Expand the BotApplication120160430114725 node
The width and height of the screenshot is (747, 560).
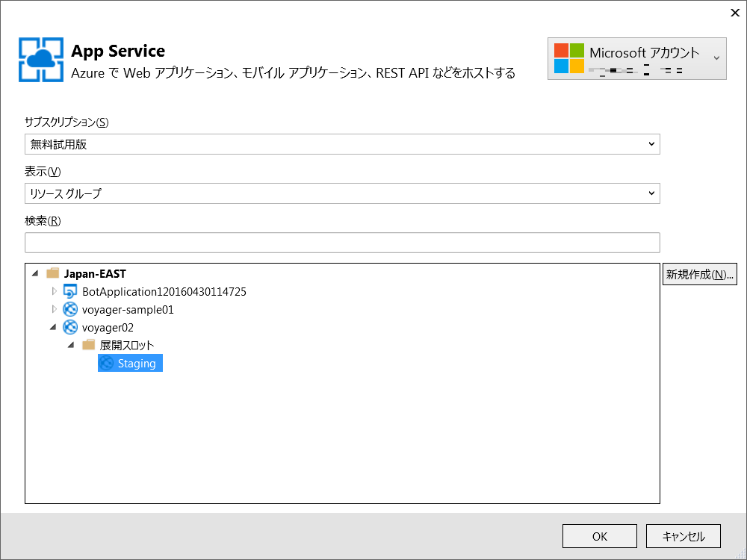click(x=54, y=291)
